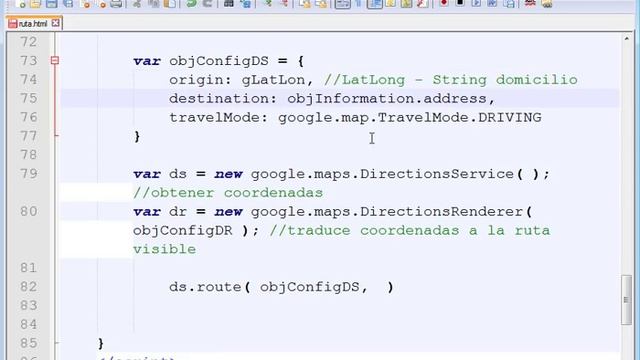640x360 pixels.
Task: Select line number 79 in margin
Action: pos(29,174)
